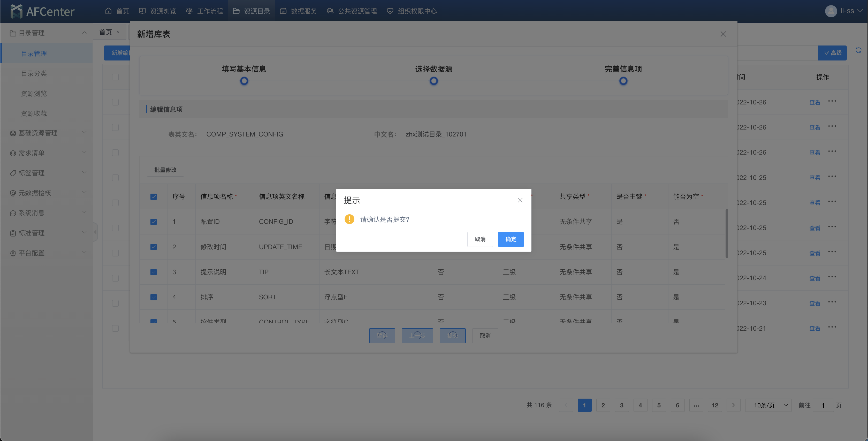
Task: Check the background checkbox of the first 2022-10-26 row
Action: coord(115,102)
